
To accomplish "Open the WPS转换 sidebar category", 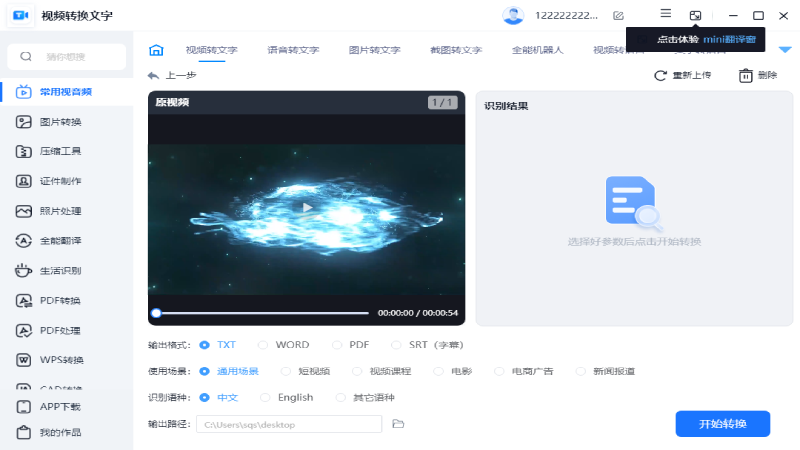I will pyautogui.click(x=66, y=360).
